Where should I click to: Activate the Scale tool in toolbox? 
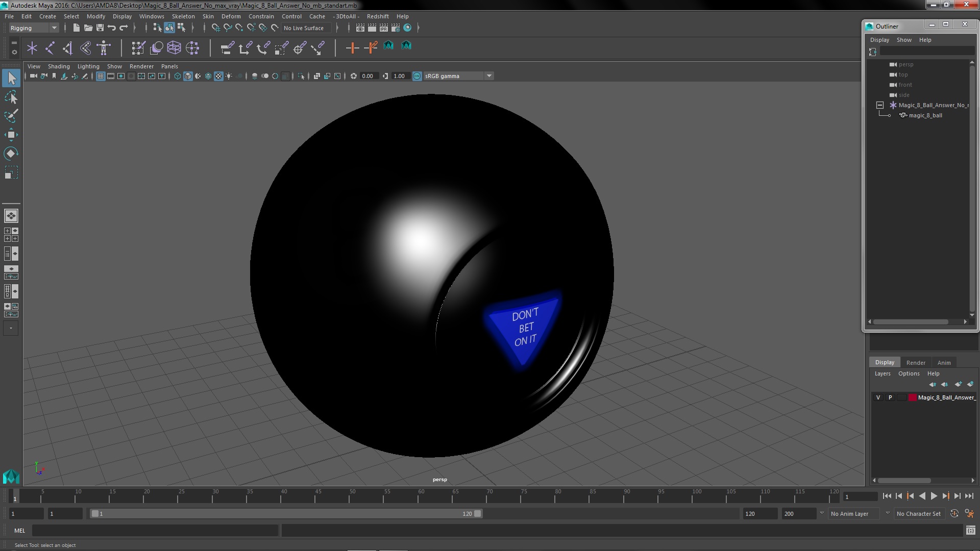coord(11,172)
